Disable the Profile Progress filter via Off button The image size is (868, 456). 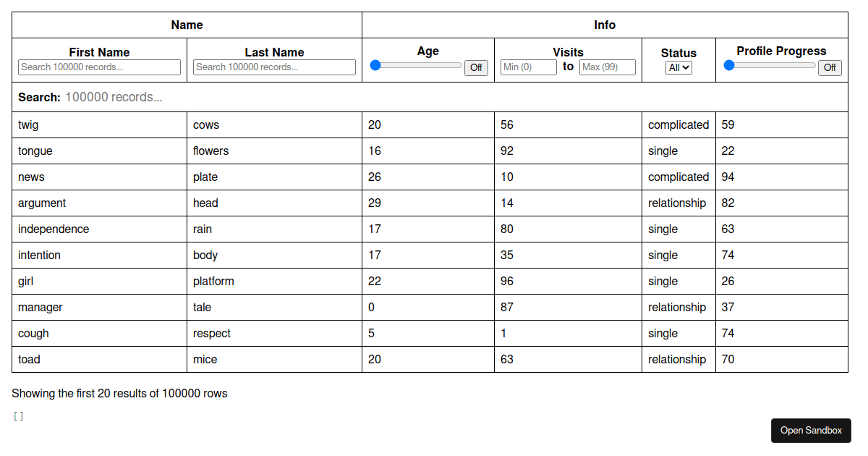coord(830,67)
